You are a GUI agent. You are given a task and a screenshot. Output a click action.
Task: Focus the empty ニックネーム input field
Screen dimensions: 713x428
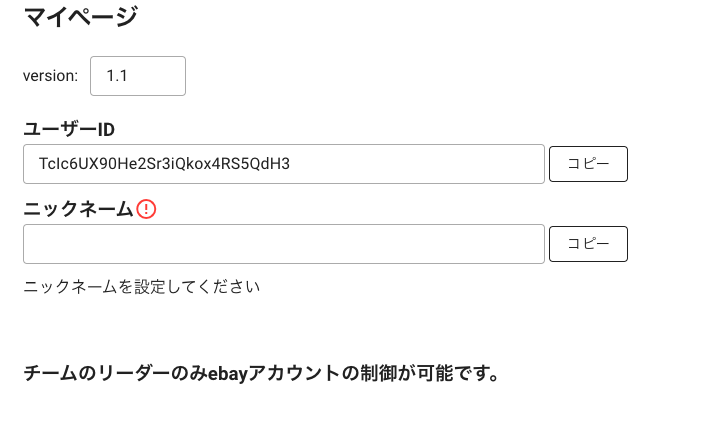[x=284, y=244]
